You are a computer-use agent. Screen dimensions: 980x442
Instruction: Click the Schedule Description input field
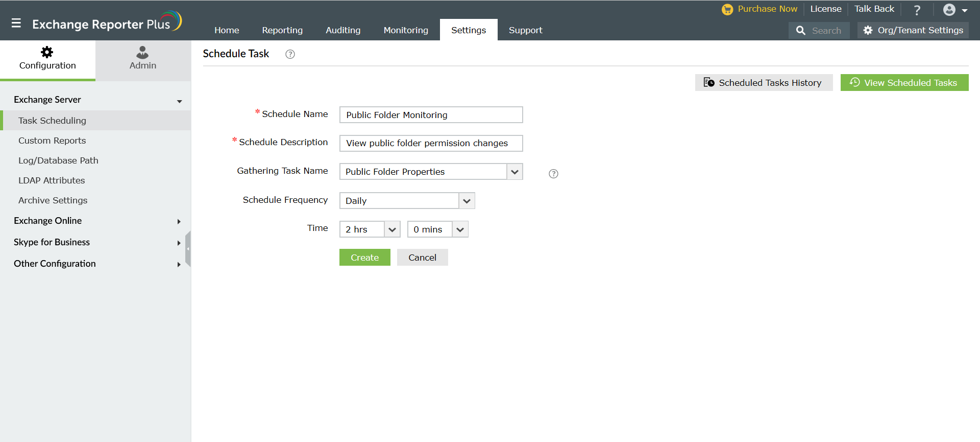(x=431, y=143)
